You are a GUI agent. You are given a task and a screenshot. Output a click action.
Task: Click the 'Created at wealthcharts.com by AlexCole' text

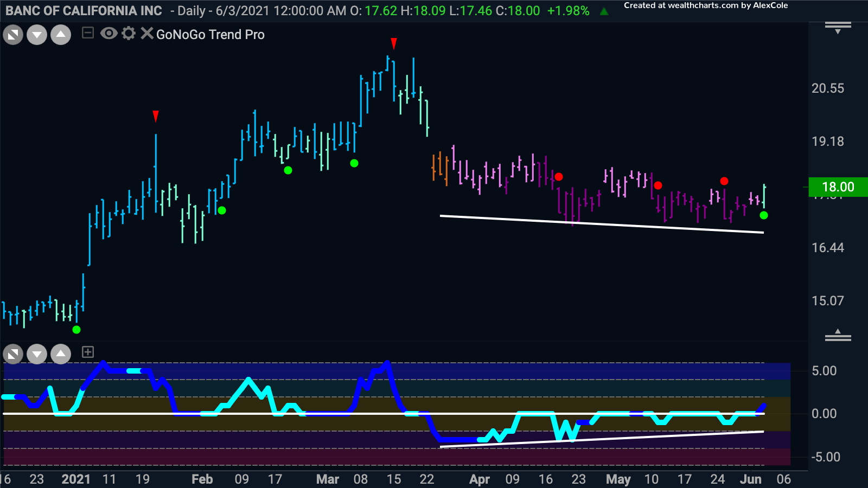pyautogui.click(x=706, y=5)
